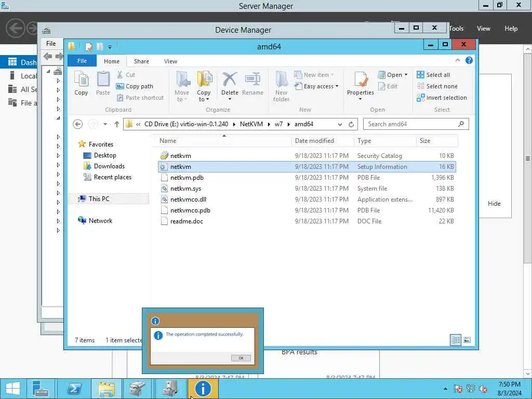Select the readme.doc file
This screenshot has width=532, height=399.
click(307, 221)
